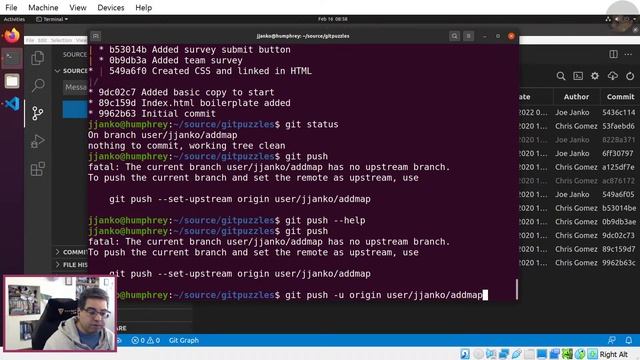
Task: Open the editor More Actions ellipsis
Action: (x=628, y=54)
